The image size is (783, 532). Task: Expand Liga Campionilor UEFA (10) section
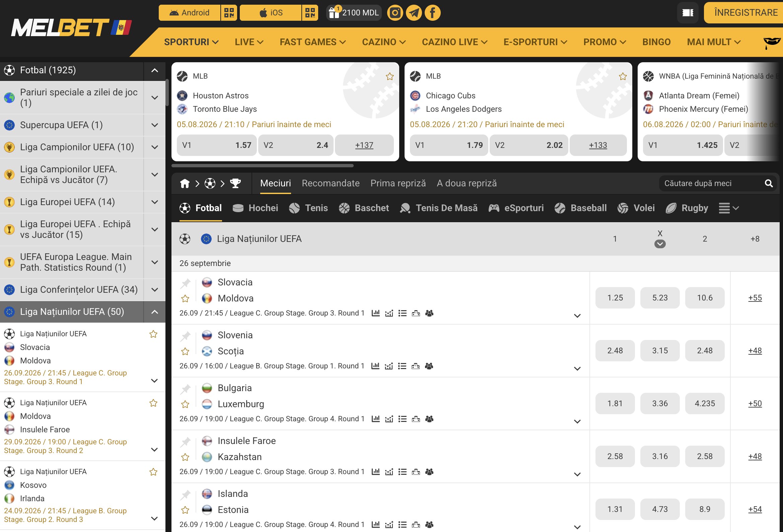click(x=155, y=147)
